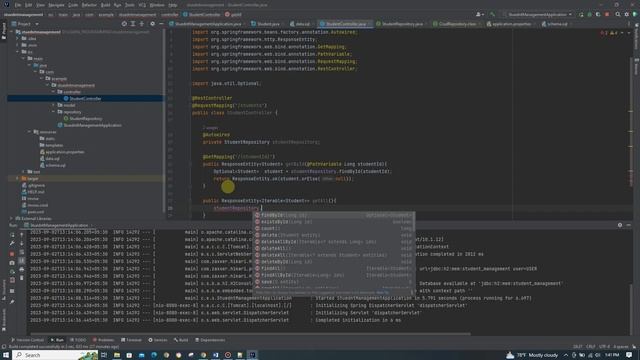Viewport: 640px width, 360px height.
Task: Click the taskbar Search box
Action: (x=55, y=355)
